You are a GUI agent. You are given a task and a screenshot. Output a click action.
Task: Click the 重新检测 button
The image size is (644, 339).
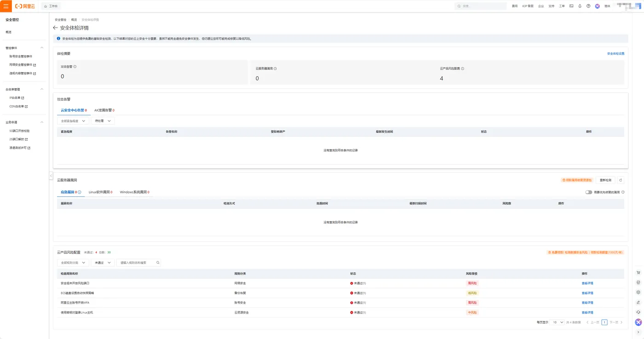[x=605, y=180]
